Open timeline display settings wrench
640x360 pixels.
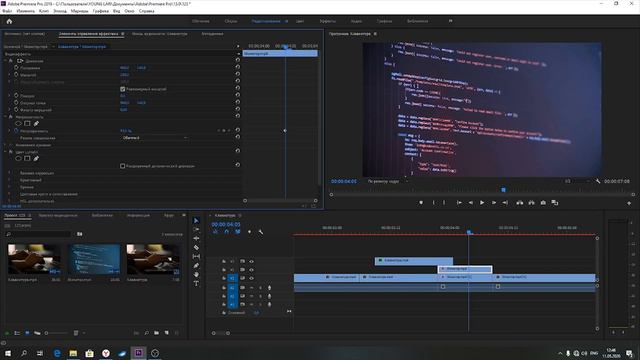pos(261,232)
